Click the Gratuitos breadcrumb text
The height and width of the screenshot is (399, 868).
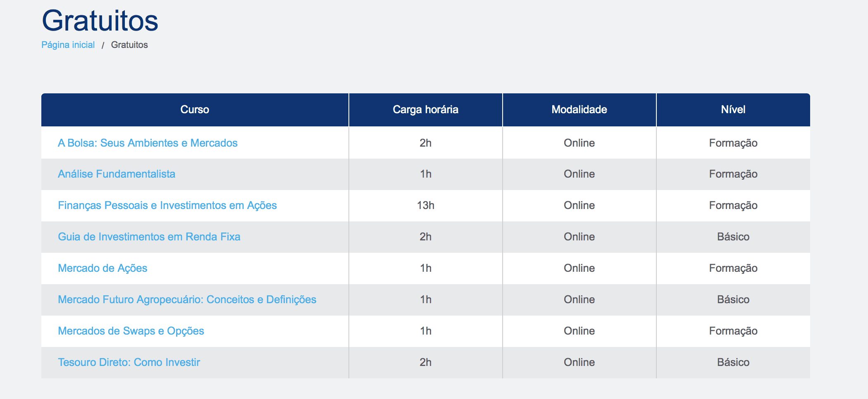(129, 45)
